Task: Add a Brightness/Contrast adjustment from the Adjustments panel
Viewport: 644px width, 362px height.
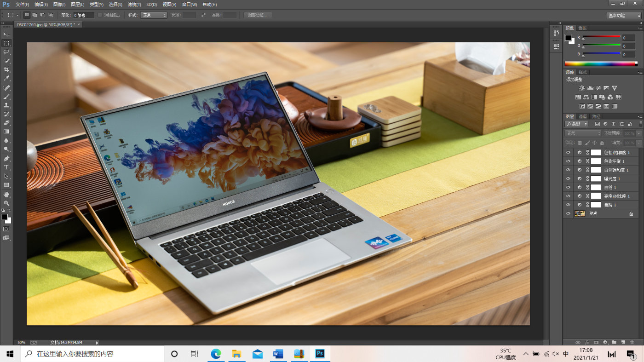Action: 582,88
